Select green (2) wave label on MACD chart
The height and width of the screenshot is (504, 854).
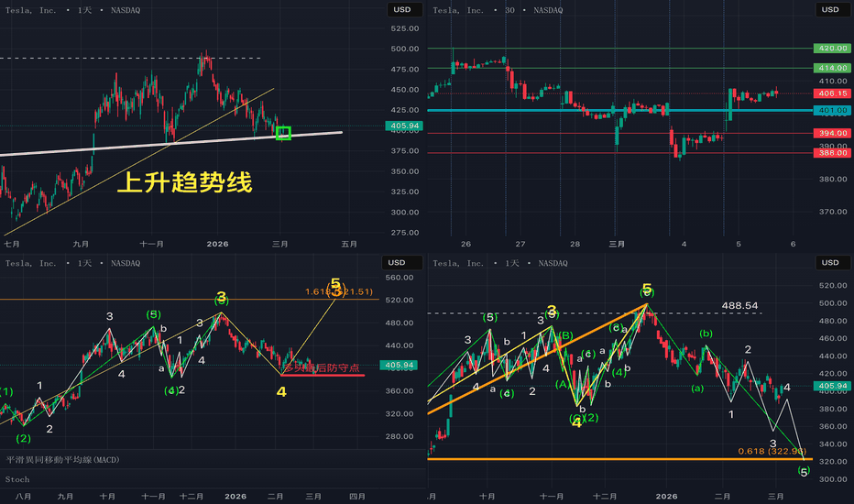24,439
